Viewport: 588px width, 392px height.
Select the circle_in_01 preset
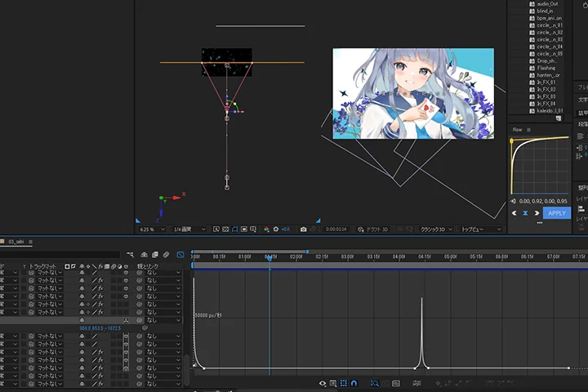[550, 25]
